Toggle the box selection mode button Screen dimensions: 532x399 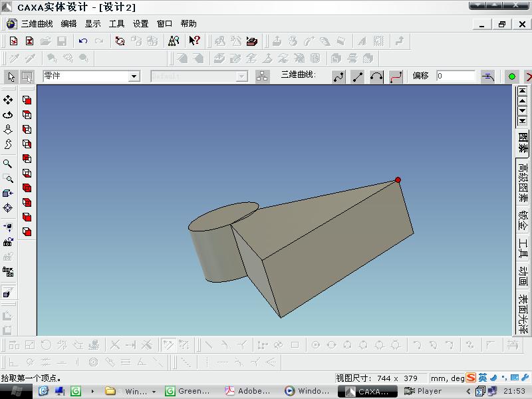[x=27, y=76]
